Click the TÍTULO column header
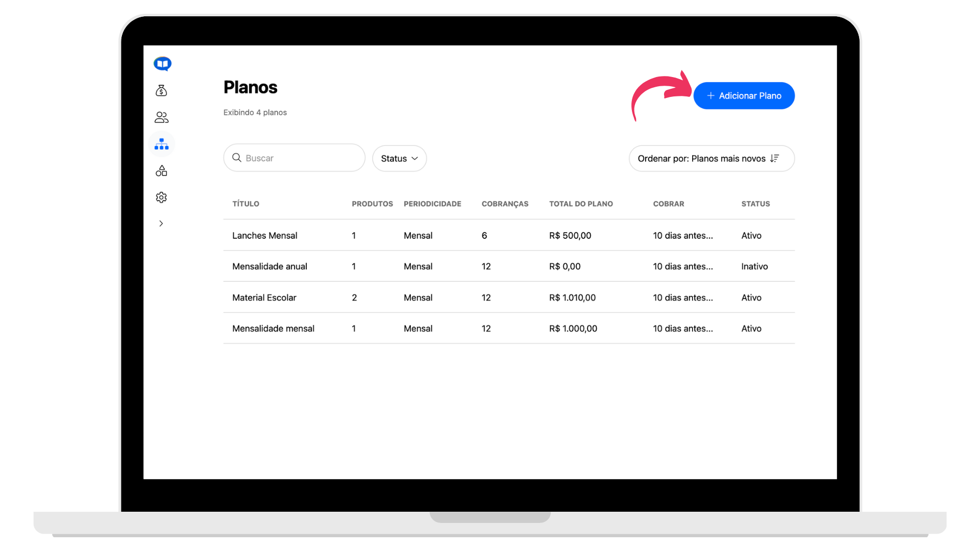This screenshot has height=551, width=980. [x=246, y=204]
